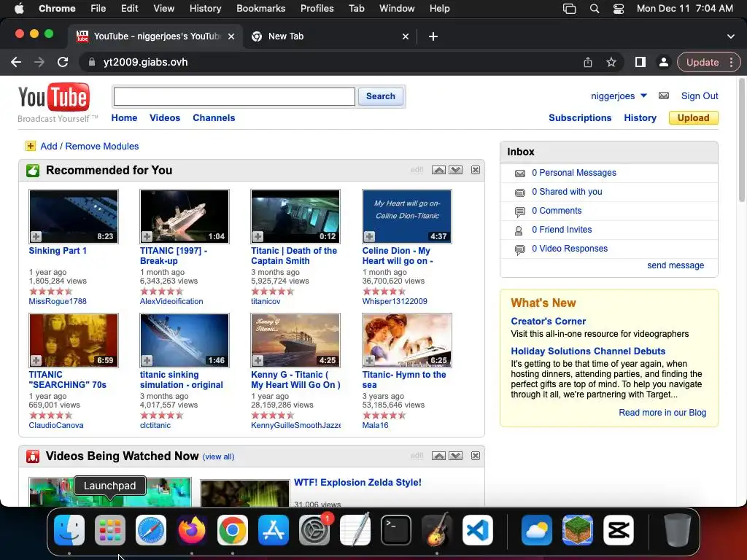Open macOS Control Center in the menu bar
This screenshot has height=560, width=747.
pos(619,9)
